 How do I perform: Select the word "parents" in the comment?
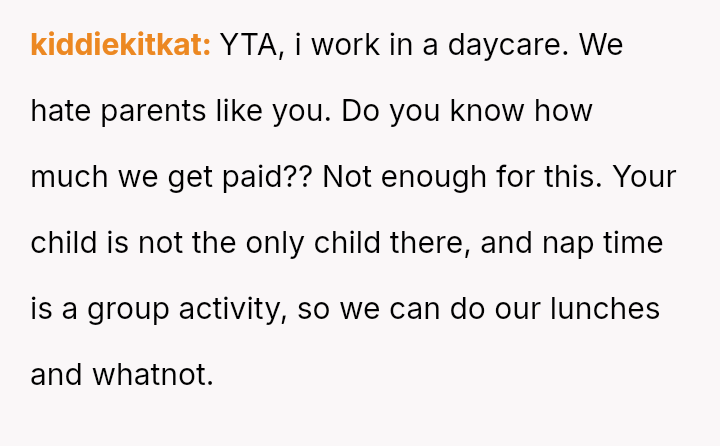click(153, 113)
